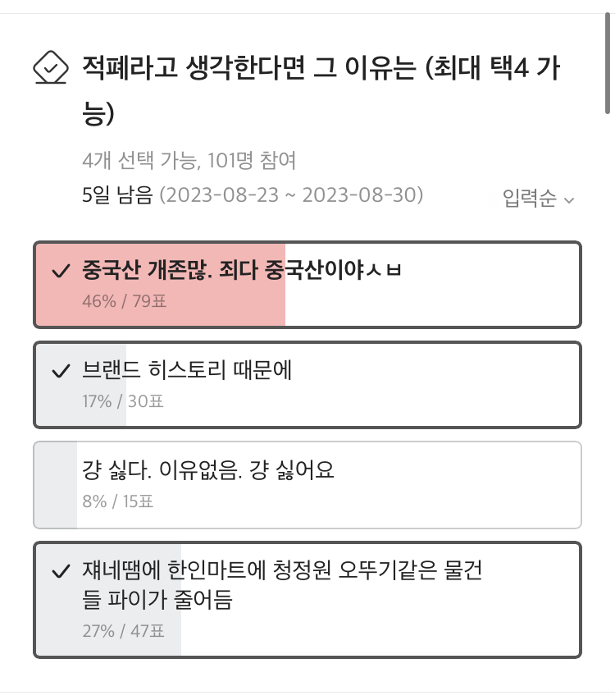Expand the chevron arrow next to 입력순

[x=570, y=199]
